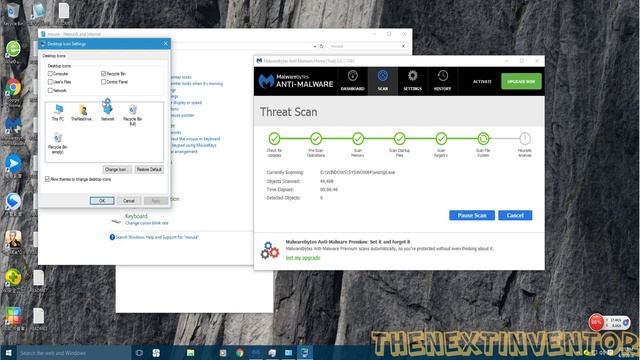Click the Scan Startup Files step circle
The width and height of the screenshot is (640, 360).
[400, 139]
